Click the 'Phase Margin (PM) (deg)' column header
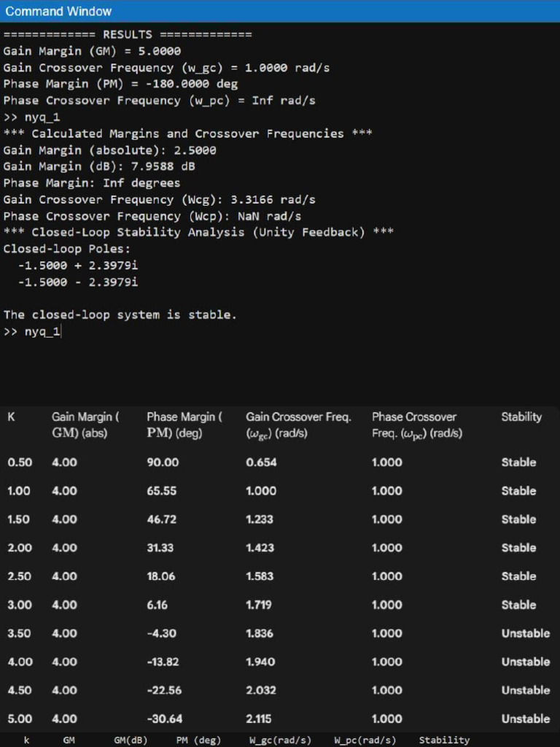 (x=184, y=425)
